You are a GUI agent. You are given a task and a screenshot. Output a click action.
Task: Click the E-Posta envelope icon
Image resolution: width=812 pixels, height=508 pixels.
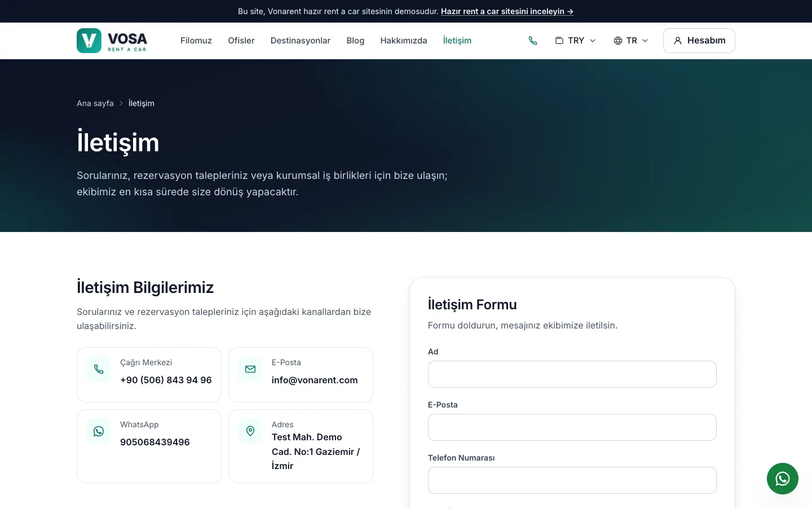pyautogui.click(x=250, y=369)
